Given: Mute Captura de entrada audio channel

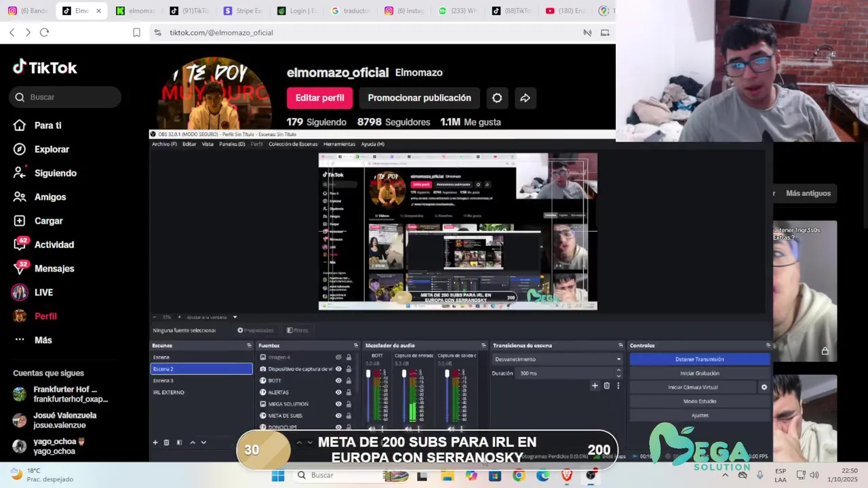Looking at the screenshot, I should click(x=408, y=428).
